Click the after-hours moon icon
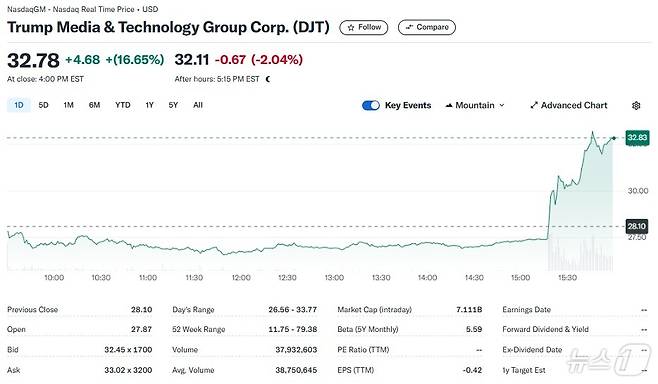Screen dimensions: 658x384 point(268,79)
